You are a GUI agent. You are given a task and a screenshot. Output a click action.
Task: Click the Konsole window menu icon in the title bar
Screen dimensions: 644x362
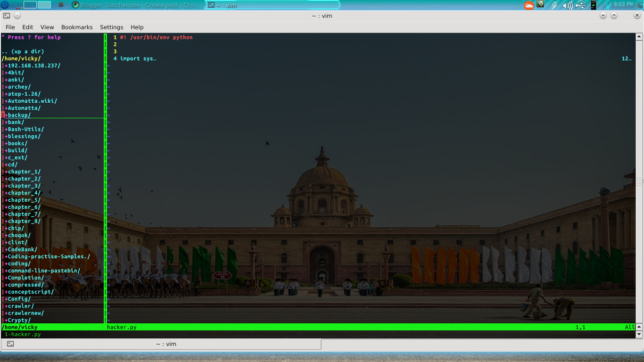(7, 16)
